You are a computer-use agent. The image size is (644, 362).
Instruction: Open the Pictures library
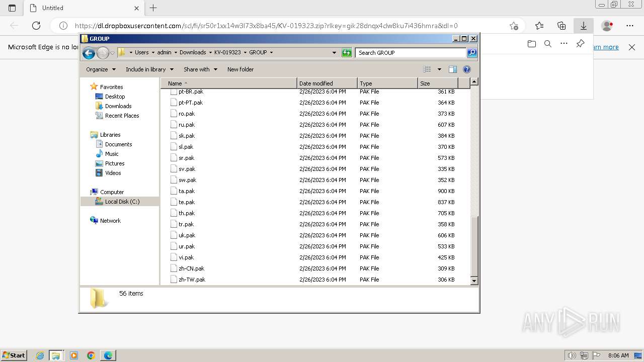[x=115, y=163]
